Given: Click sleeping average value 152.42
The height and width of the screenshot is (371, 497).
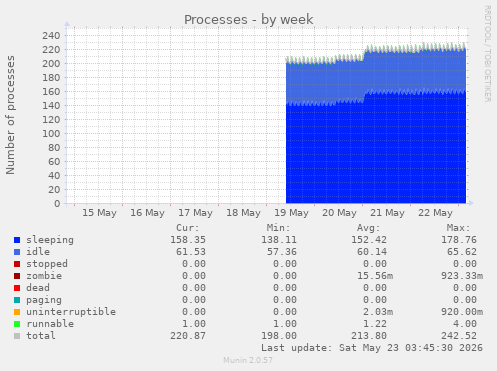Looking at the screenshot, I should pyautogui.click(x=369, y=240).
